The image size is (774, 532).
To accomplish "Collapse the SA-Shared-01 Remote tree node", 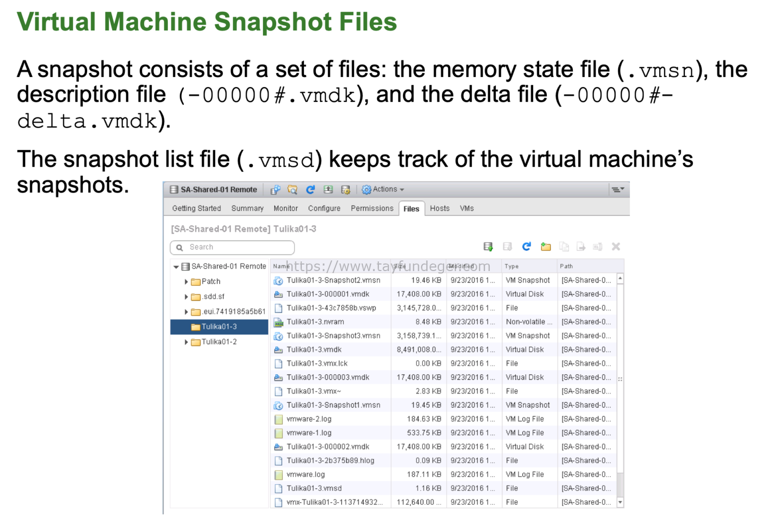I will point(176,267).
